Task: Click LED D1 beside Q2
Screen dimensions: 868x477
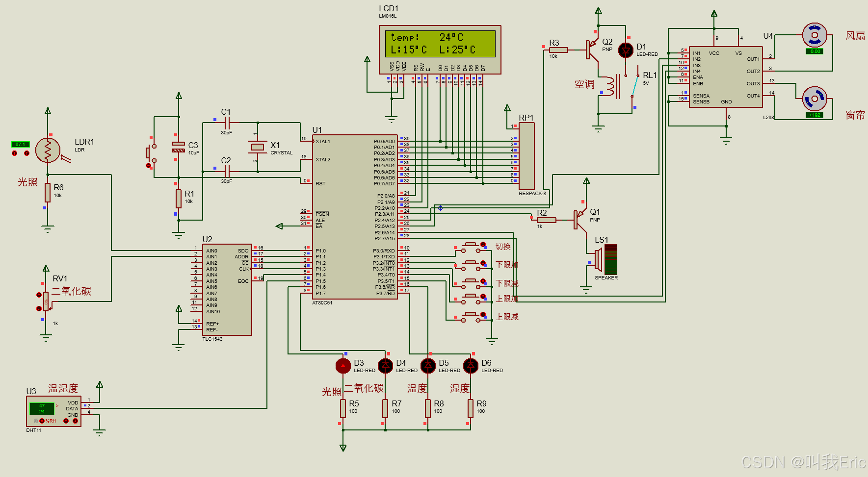Action: coord(626,50)
